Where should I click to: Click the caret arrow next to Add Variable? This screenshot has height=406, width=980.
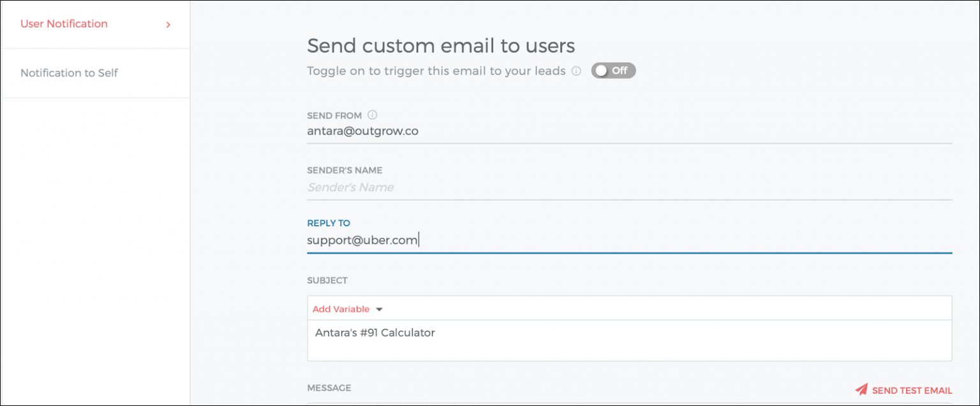(x=379, y=309)
